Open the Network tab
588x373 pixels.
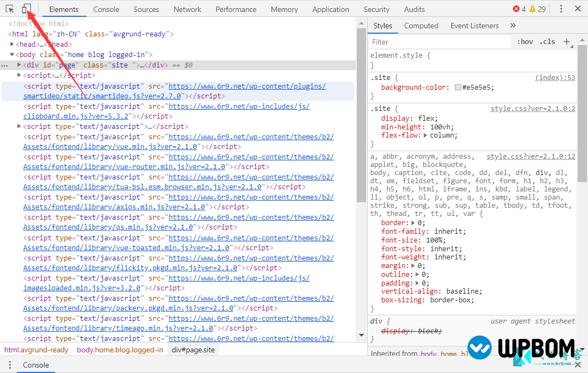187,9
